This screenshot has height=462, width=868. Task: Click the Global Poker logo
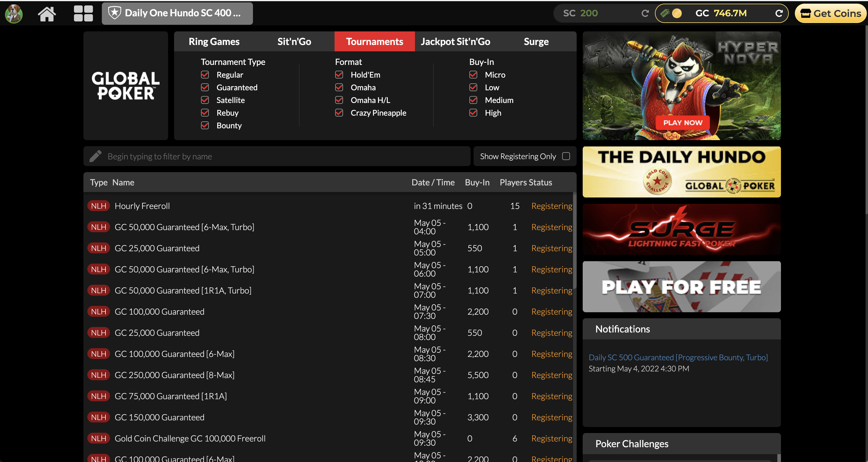coord(126,85)
